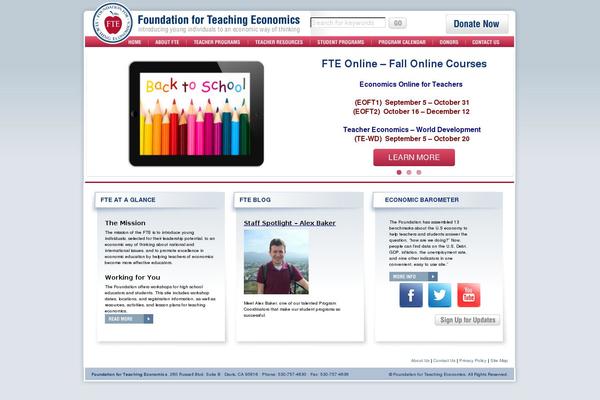Open the About FTE menu
This screenshot has width=600, height=400.
point(167,42)
